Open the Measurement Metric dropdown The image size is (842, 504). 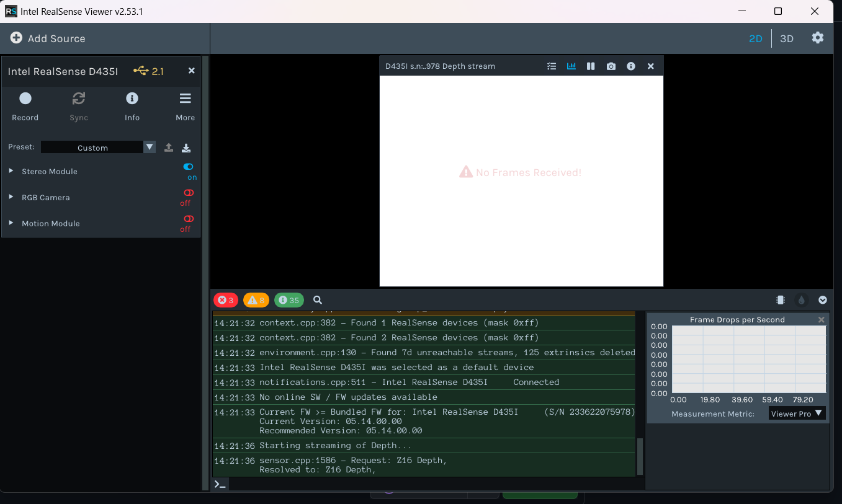point(797,413)
